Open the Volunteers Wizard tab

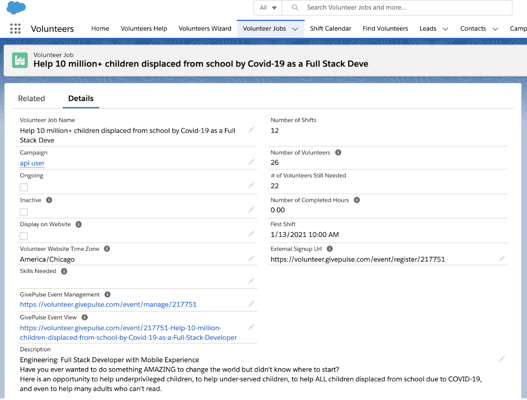click(x=205, y=29)
